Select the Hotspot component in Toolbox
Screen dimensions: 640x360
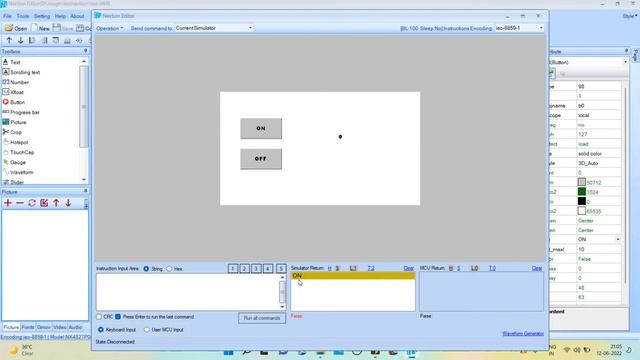pos(15,142)
